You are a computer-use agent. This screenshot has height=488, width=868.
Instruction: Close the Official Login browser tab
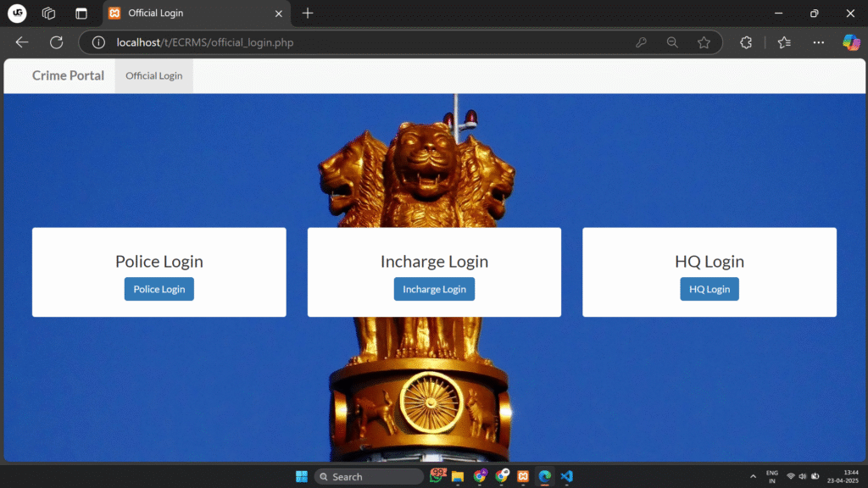tap(278, 14)
